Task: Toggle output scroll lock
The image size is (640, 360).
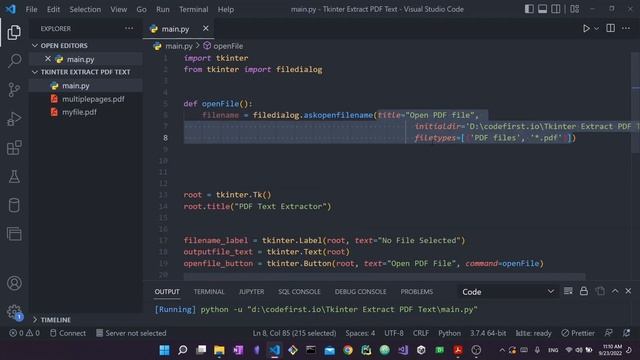Action: [x=584, y=291]
